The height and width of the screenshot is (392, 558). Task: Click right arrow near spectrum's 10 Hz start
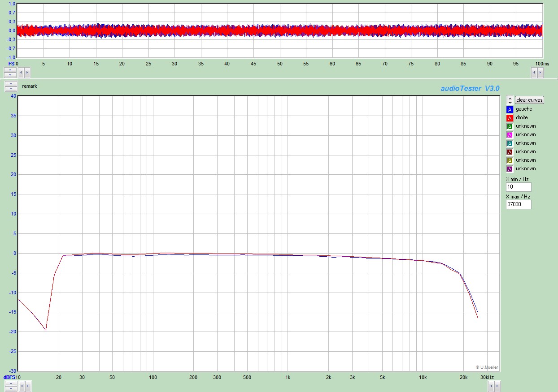pyautogui.click(x=27, y=385)
